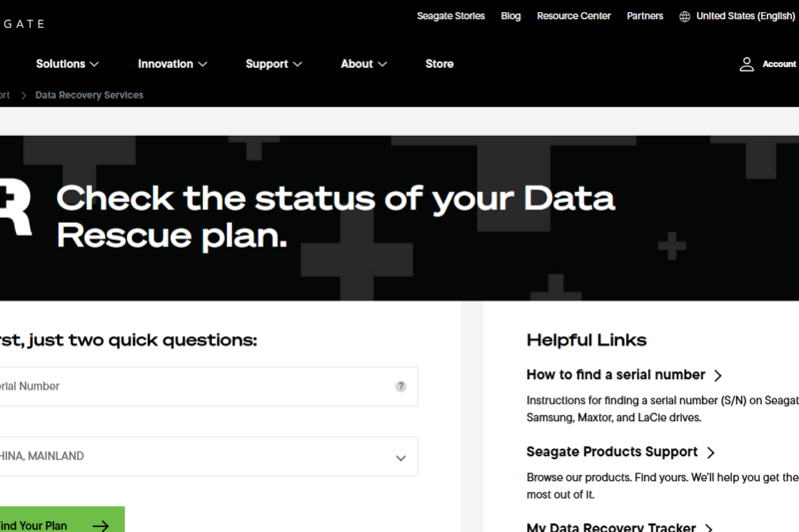Expand the Support menu
The height and width of the screenshot is (532, 799).
274,64
